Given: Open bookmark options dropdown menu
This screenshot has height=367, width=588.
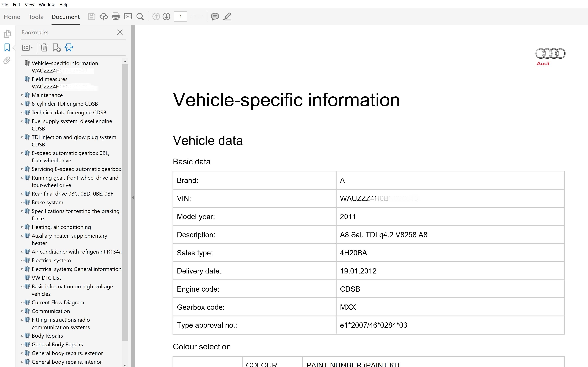Looking at the screenshot, I should (27, 47).
